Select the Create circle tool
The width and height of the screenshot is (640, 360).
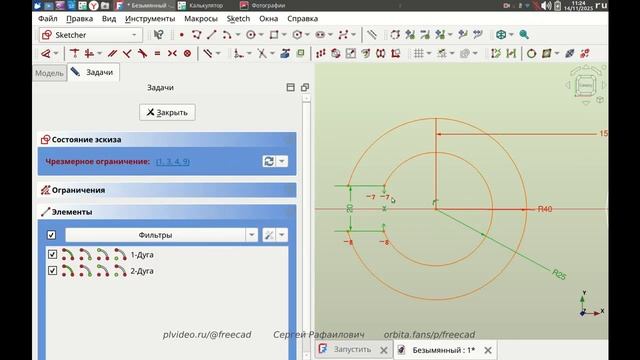pyautogui.click(x=251, y=35)
